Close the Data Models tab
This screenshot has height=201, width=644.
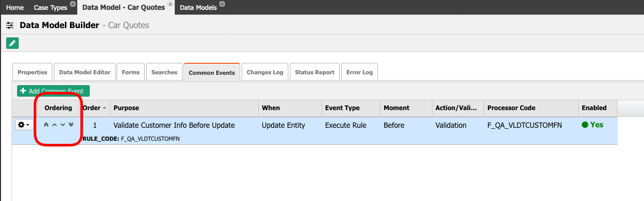[x=222, y=4]
